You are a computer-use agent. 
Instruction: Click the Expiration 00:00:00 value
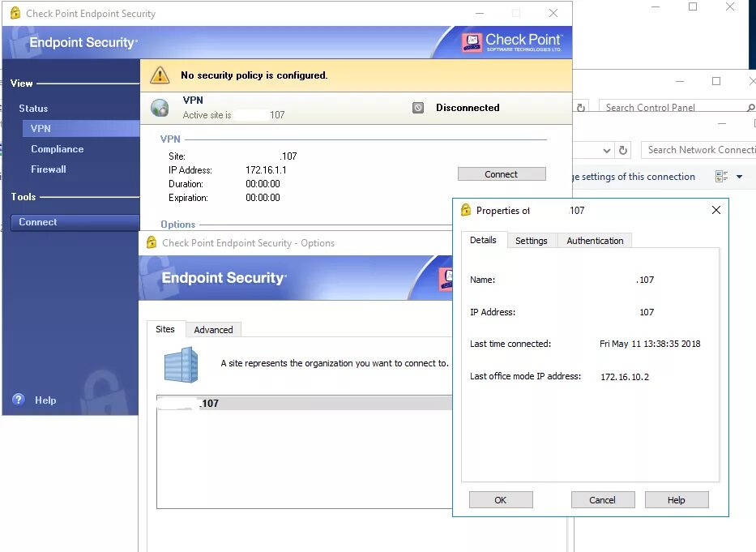click(263, 198)
